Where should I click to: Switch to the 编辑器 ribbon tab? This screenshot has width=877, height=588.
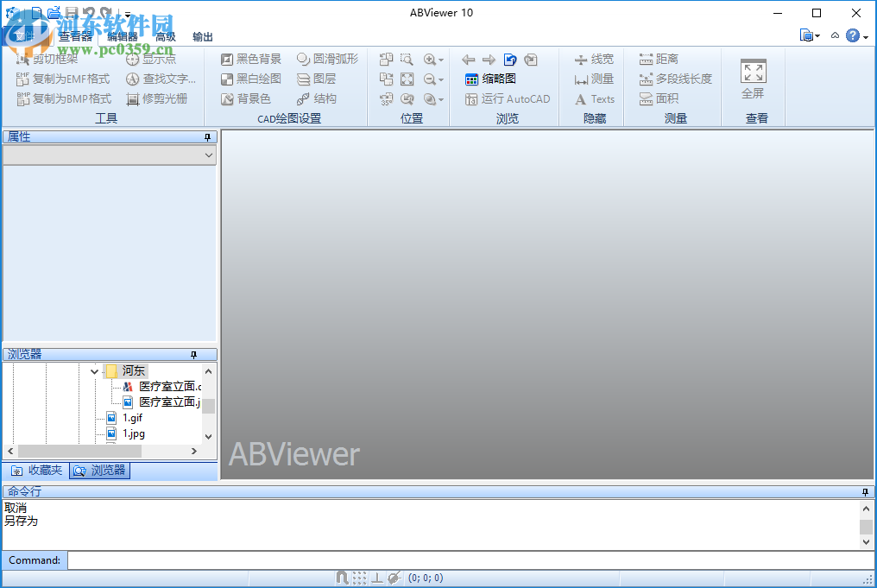(x=121, y=37)
